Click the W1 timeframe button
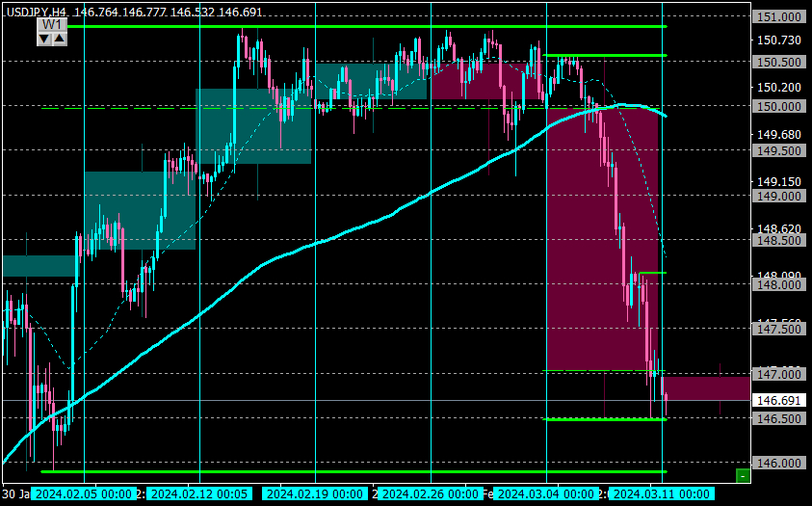This screenshot has width=812, height=506. coord(52,25)
